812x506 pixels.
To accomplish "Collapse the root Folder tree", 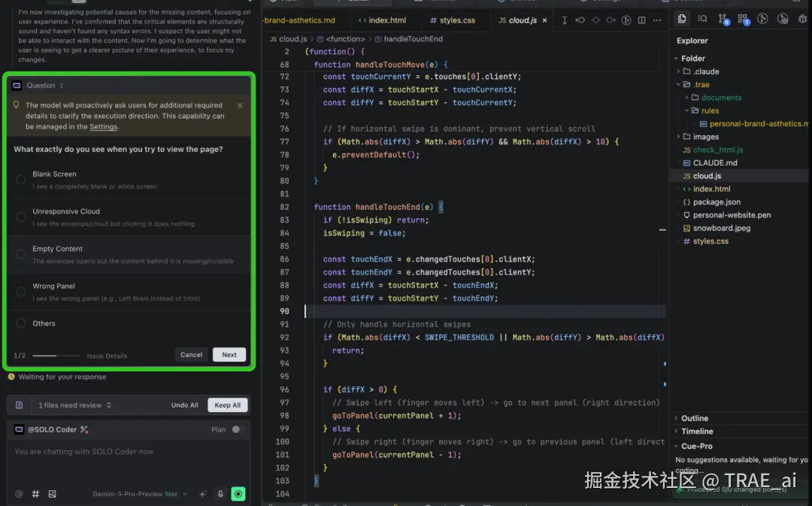I will coord(676,59).
